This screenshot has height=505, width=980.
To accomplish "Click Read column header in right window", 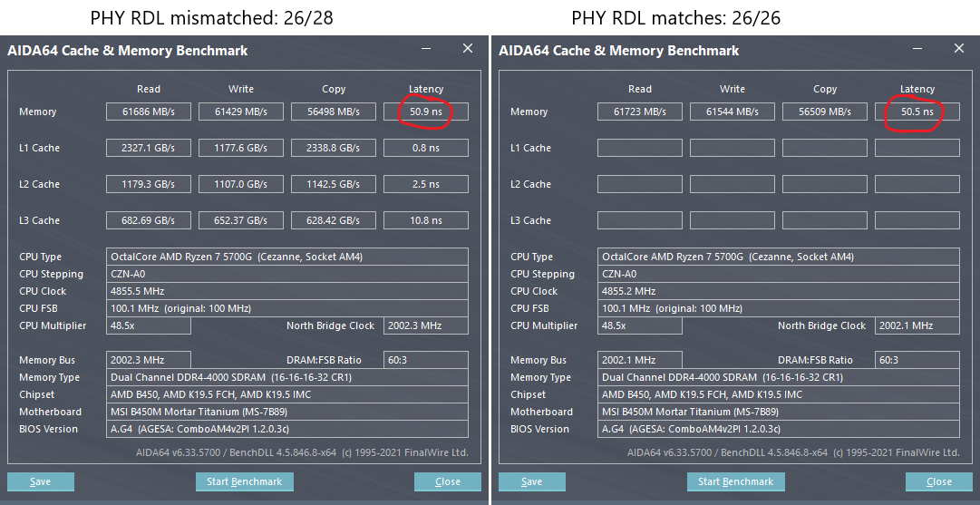I will (639, 90).
